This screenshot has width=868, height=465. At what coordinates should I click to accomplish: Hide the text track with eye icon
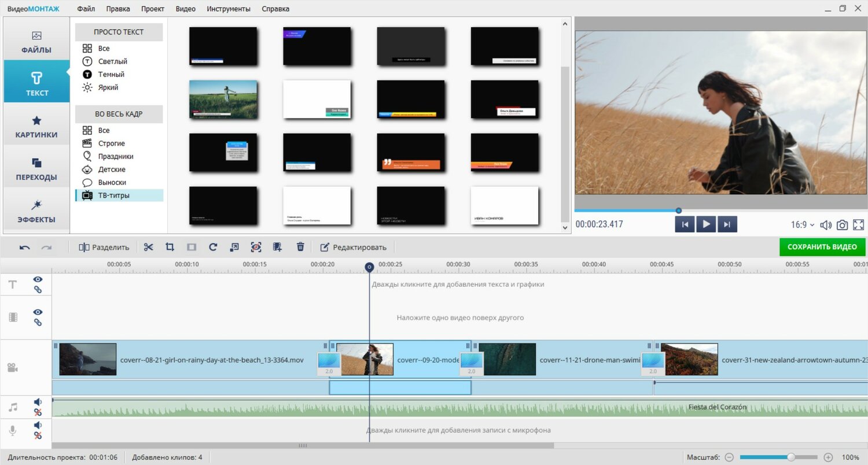[38, 279]
